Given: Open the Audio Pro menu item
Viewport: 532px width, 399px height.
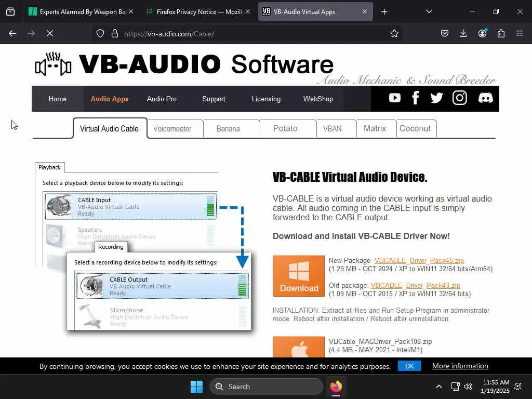Looking at the screenshot, I should pos(162,99).
